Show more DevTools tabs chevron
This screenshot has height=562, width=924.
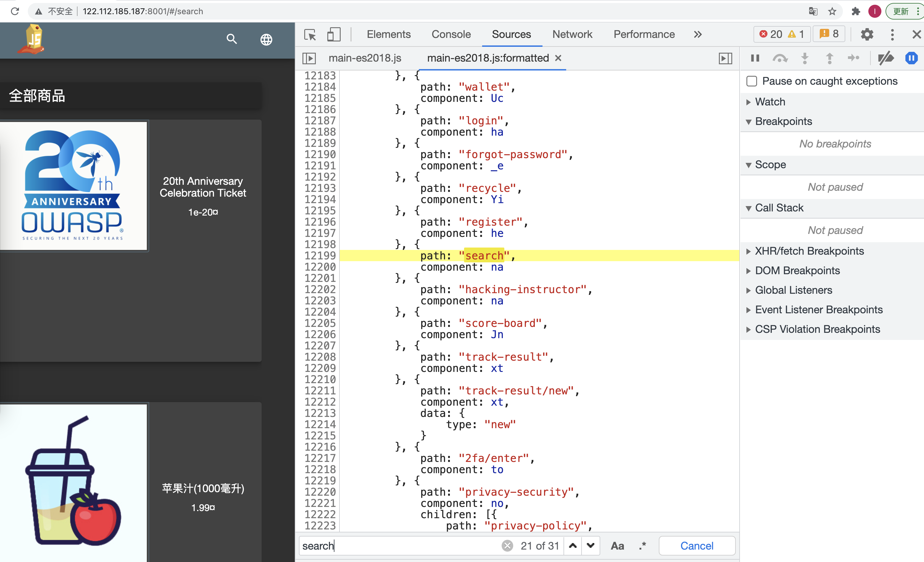698,35
